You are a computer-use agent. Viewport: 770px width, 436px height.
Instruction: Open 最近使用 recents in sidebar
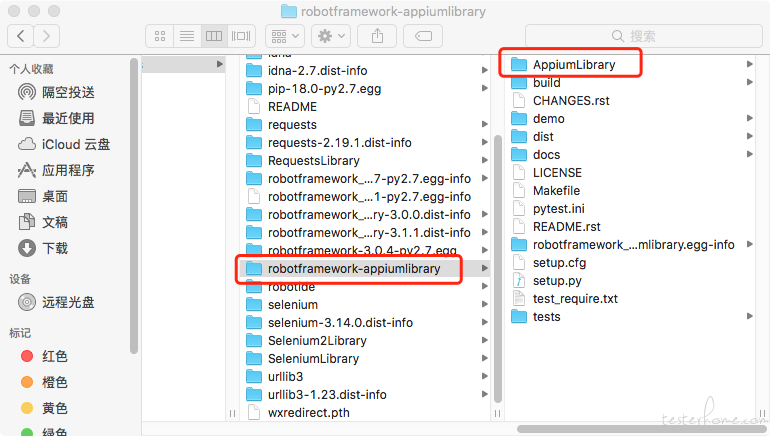click(56, 118)
